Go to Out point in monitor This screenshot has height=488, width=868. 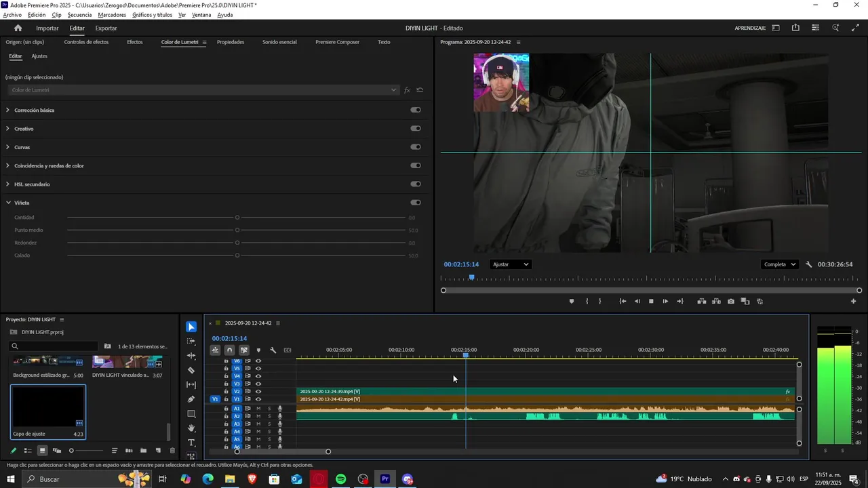pos(680,301)
